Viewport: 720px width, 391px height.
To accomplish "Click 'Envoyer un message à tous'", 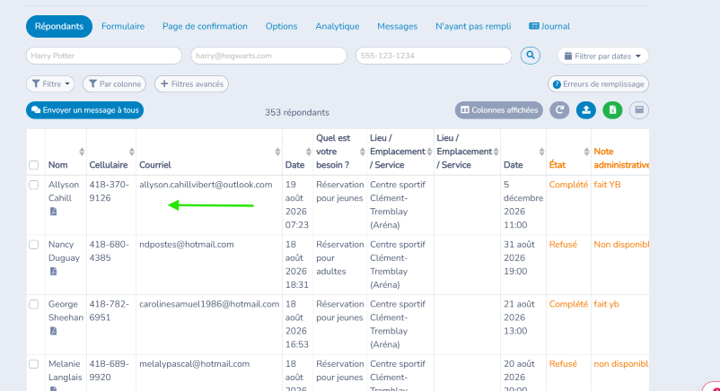I will click(x=85, y=110).
